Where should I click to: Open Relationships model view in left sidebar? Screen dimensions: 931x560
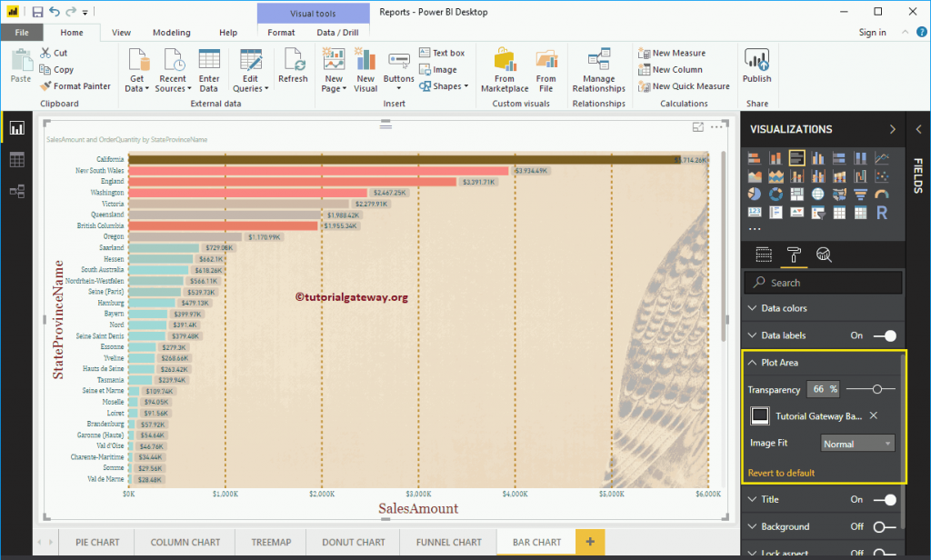click(x=16, y=191)
